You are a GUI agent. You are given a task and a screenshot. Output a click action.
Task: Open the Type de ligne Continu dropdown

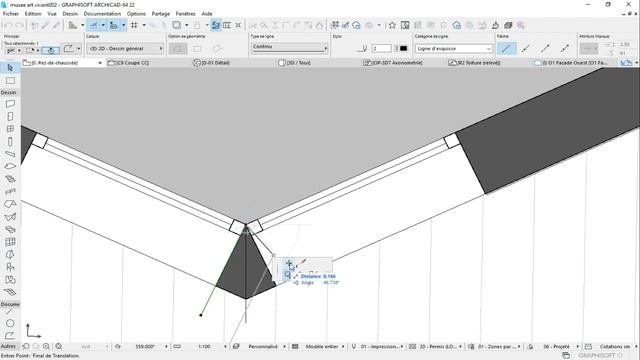[289, 47]
